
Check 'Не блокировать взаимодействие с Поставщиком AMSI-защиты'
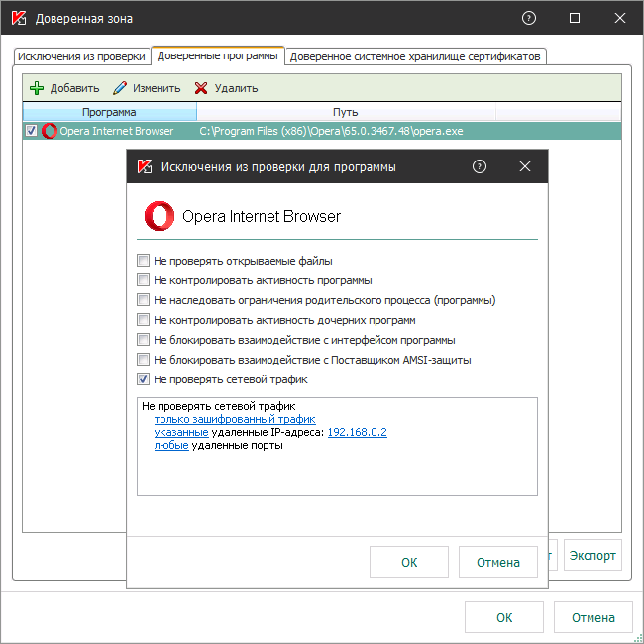pyautogui.click(x=143, y=359)
